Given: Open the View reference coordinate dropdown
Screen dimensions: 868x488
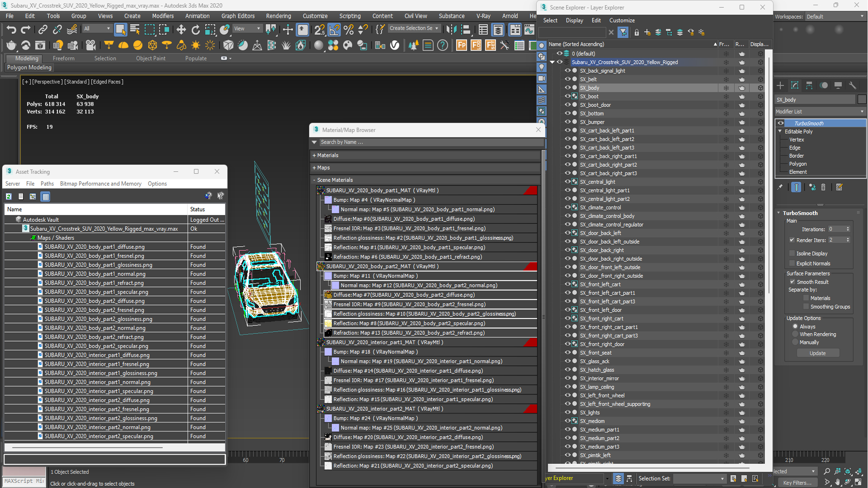Looking at the screenshot, I should coord(247,28).
